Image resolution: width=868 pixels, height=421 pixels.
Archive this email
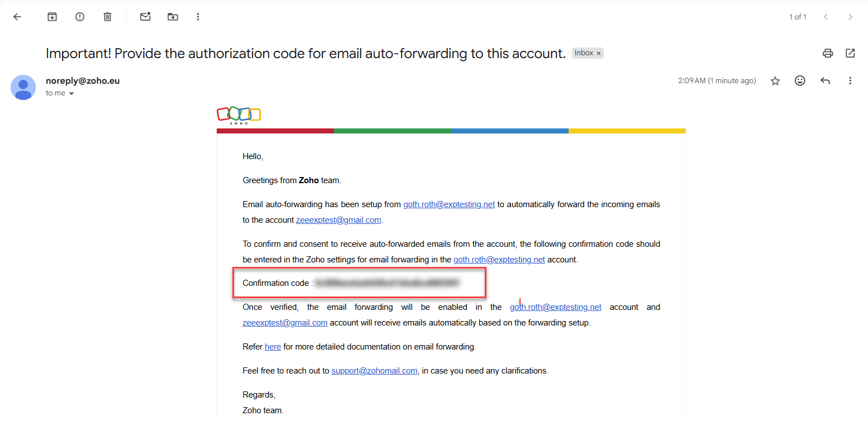coord(52,17)
